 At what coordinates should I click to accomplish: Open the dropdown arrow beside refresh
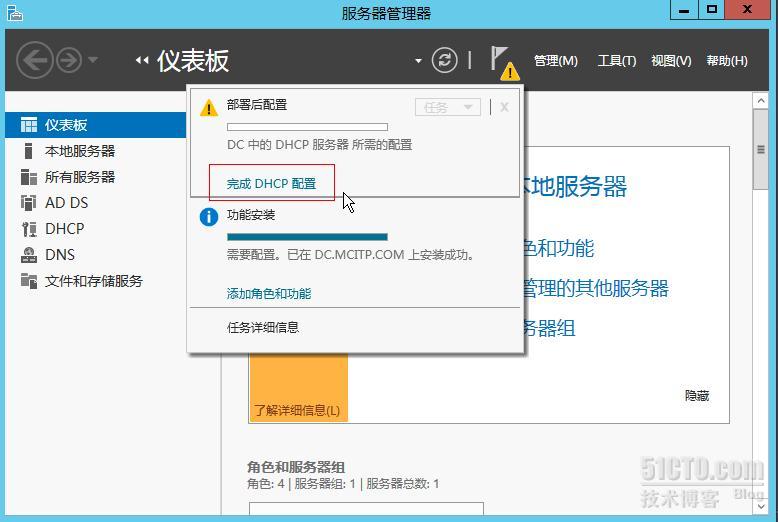418,61
